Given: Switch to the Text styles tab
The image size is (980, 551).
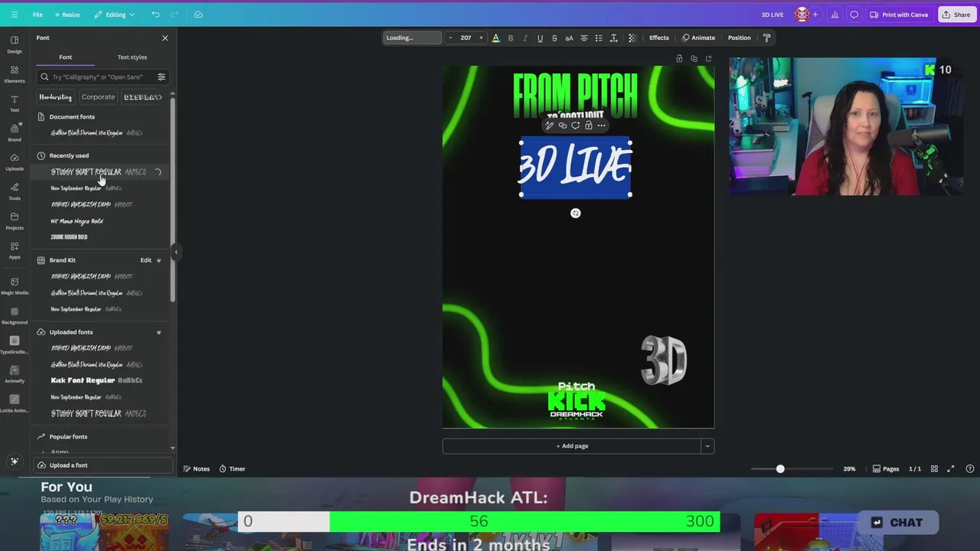Looking at the screenshot, I should point(132,57).
